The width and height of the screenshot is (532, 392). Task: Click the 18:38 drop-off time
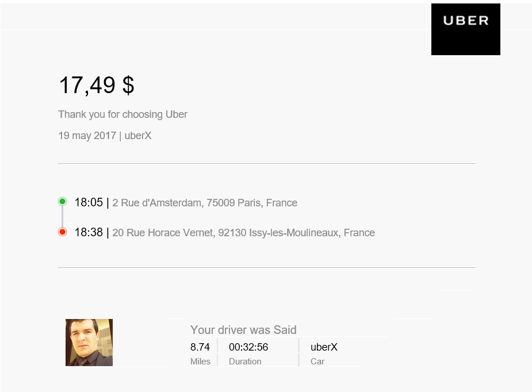(89, 232)
